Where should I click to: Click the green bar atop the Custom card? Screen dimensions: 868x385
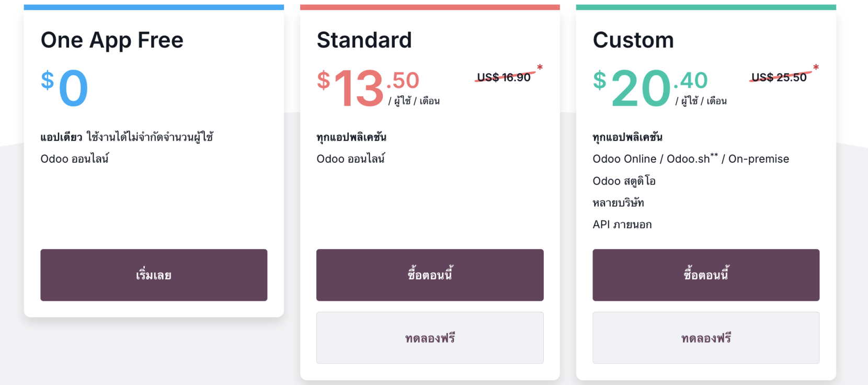pyautogui.click(x=706, y=7)
